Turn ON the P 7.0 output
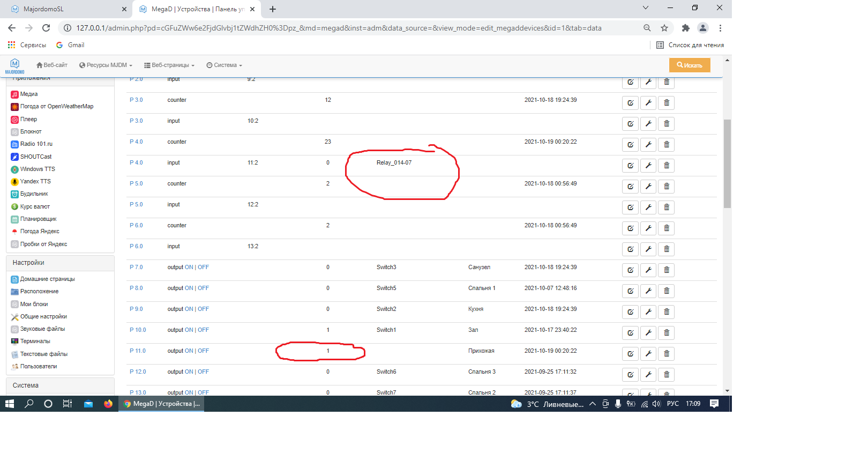The image size is (868, 460). 189,267
